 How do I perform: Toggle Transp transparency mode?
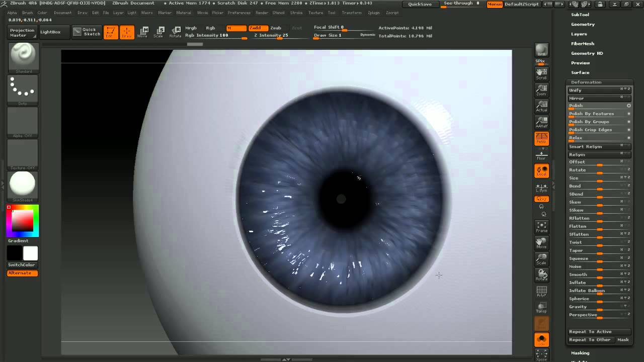click(x=541, y=308)
